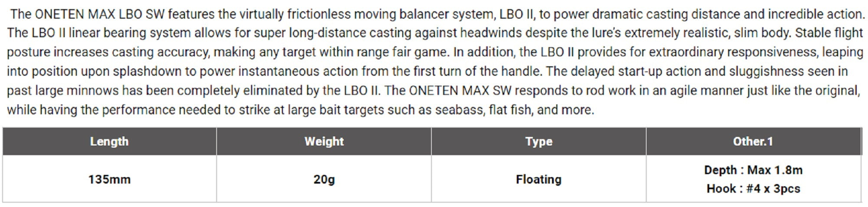
Task: Click the Weight column header
Action: tap(324, 142)
